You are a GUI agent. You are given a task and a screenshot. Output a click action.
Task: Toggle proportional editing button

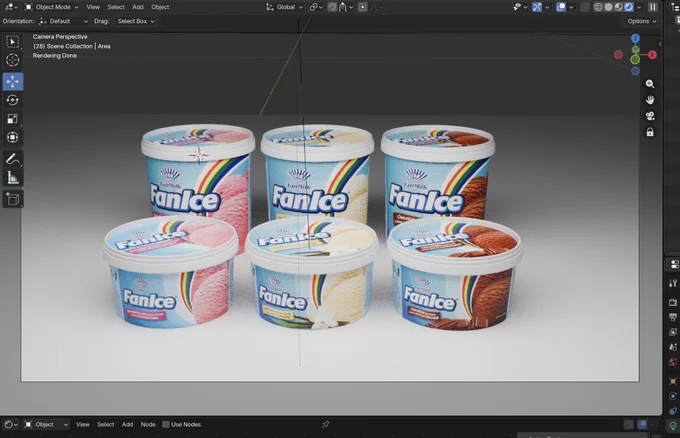click(x=363, y=7)
